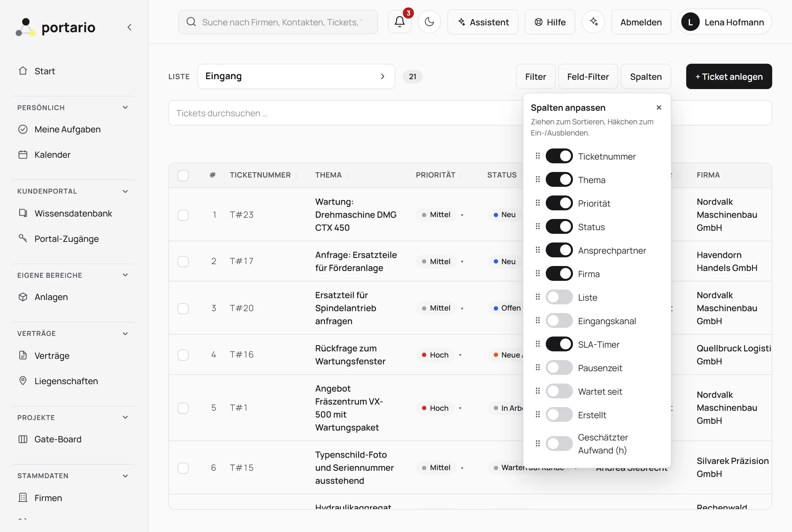Viewport: 792px width, 532px height.
Task: Click the Spalten button
Action: click(645, 77)
